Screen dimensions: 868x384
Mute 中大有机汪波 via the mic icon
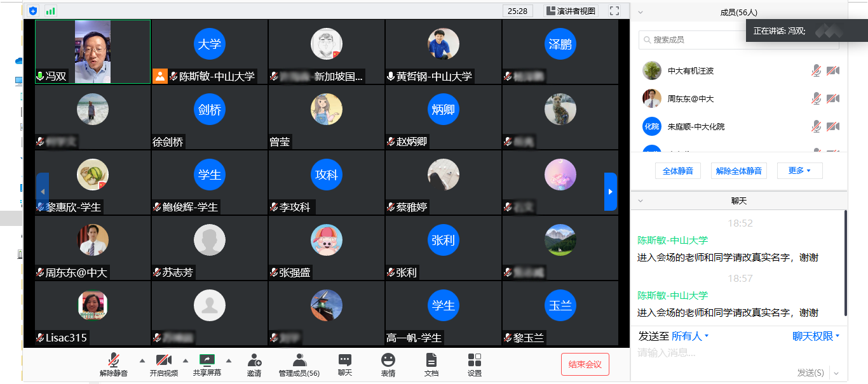817,70
